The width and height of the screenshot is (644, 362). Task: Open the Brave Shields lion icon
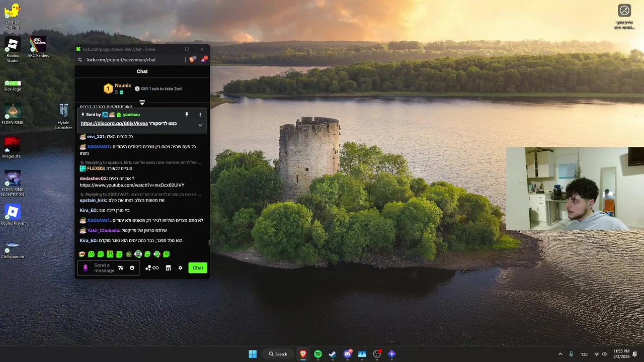tap(192, 59)
